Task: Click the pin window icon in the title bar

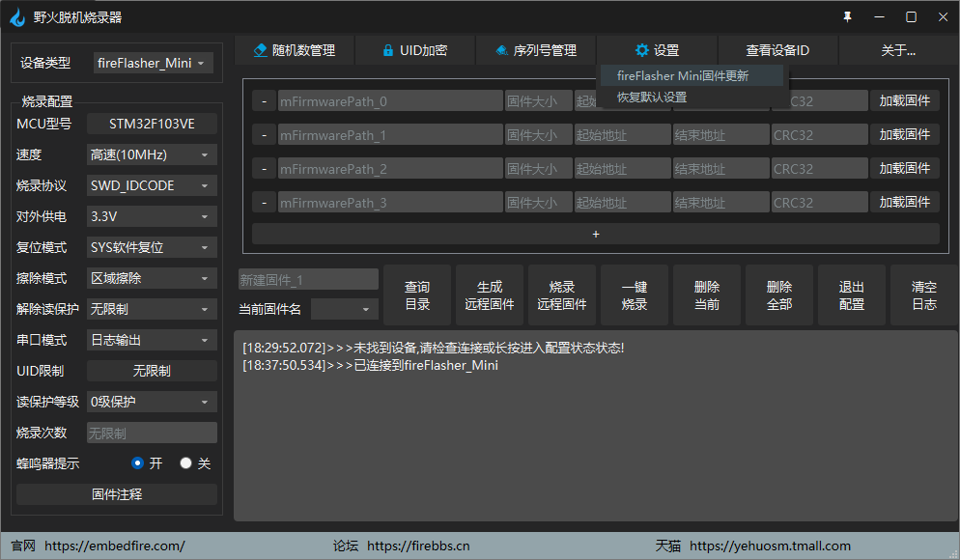Action: click(x=847, y=16)
